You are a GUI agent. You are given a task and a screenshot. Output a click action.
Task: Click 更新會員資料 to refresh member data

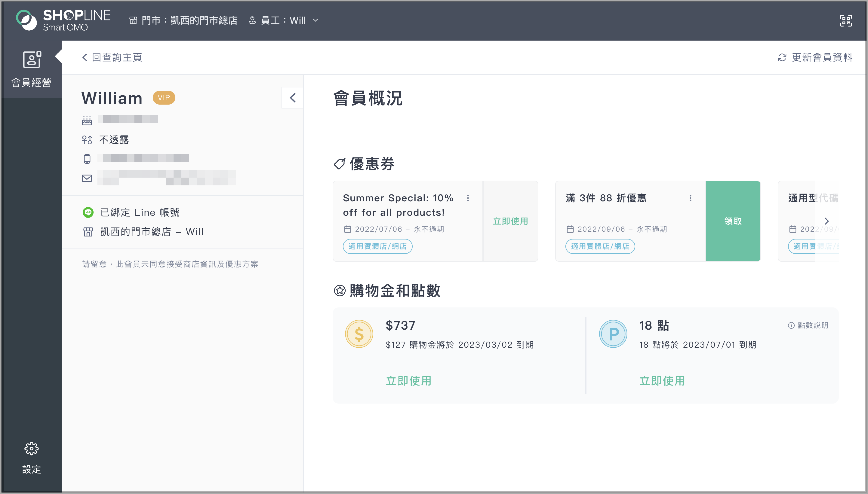click(815, 58)
